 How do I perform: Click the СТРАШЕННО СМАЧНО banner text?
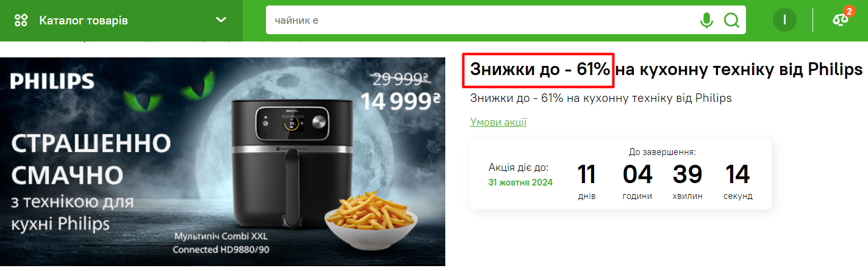pyautogui.click(x=91, y=160)
